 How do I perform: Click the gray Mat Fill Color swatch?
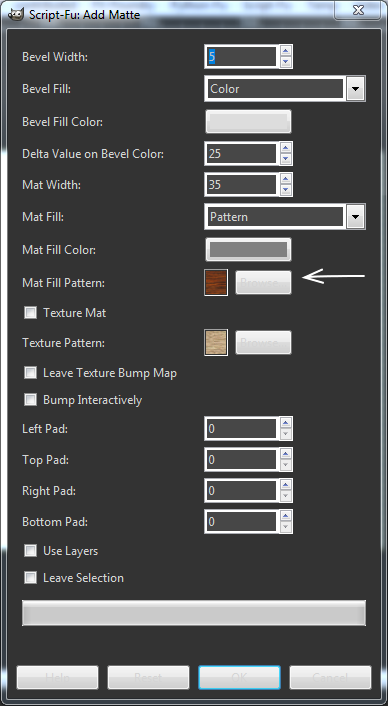coord(248,249)
